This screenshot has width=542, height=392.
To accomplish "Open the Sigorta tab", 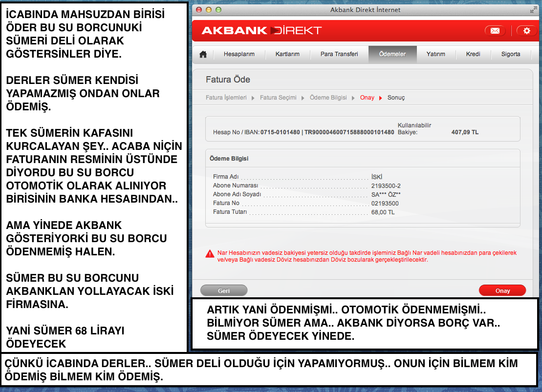I will 511,54.
